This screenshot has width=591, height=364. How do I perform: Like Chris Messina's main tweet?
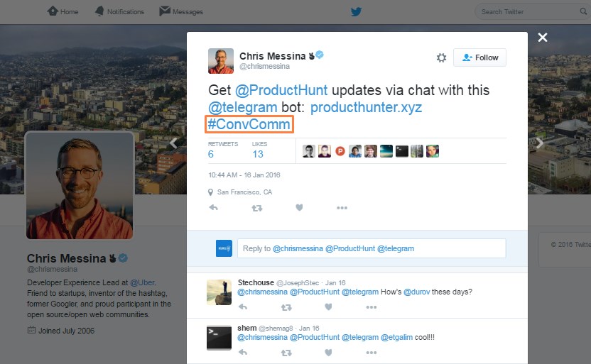coord(300,208)
